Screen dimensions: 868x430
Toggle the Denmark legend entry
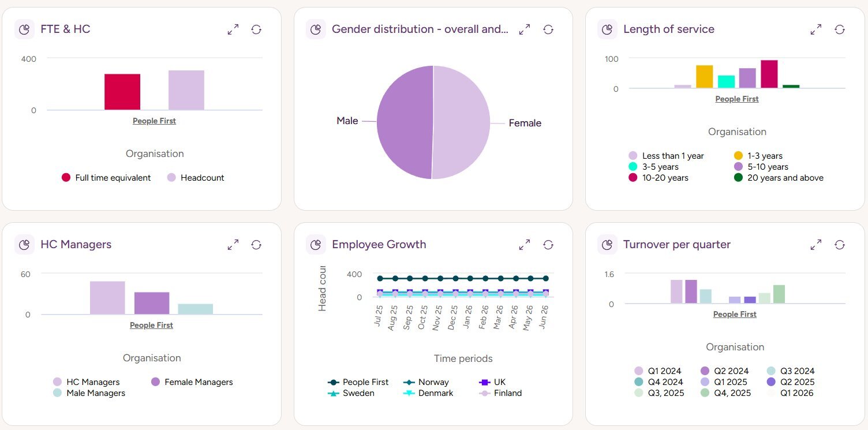[x=428, y=393]
